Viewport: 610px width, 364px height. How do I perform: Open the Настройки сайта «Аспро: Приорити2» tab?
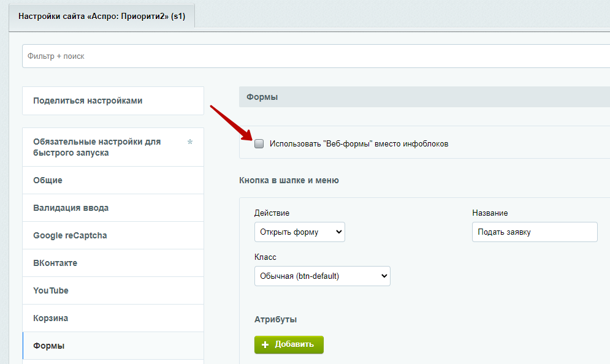102,15
